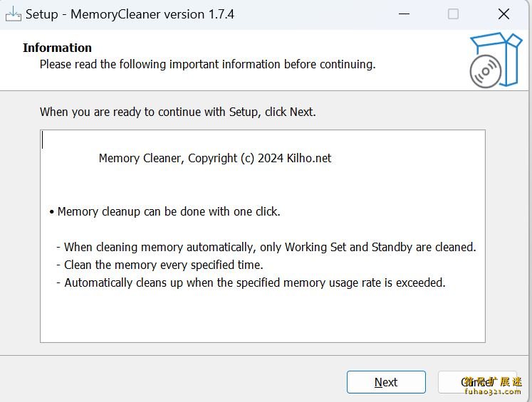Click the 'Memory cleanup can be done' bullet line

[169, 211]
